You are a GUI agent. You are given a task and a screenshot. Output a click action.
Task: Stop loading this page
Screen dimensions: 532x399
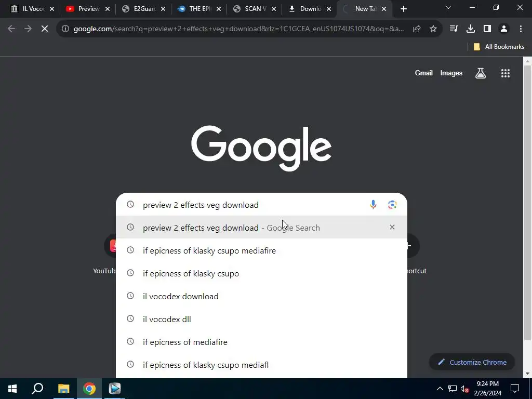click(45, 29)
